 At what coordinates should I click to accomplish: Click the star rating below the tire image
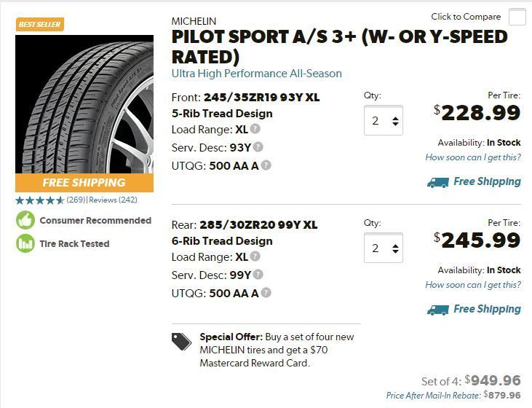(39, 200)
